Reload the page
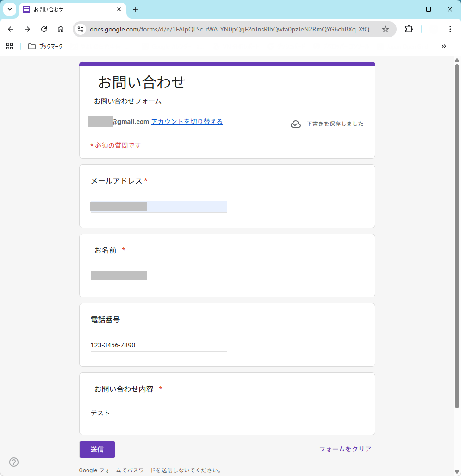This screenshot has height=476, width=461. click(44, 29)
